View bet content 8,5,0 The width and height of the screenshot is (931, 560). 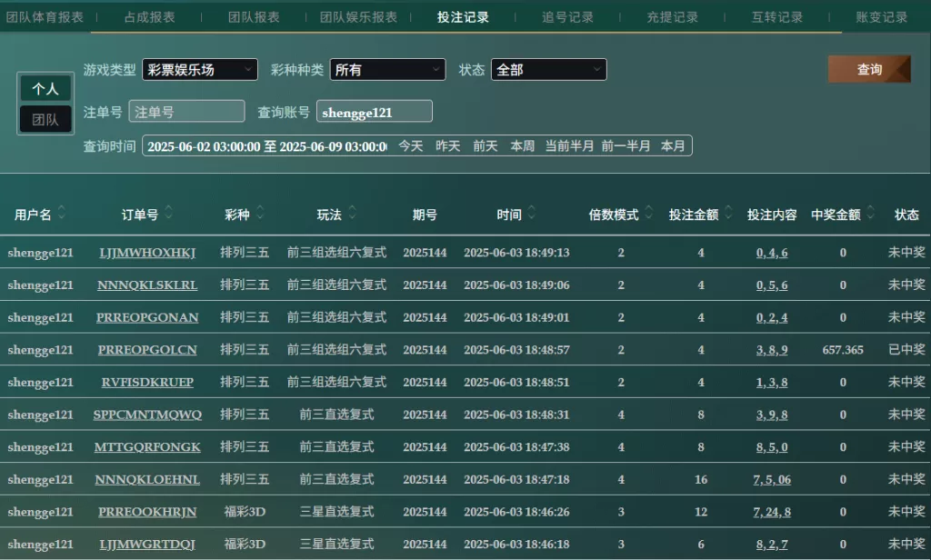(772, 446)
